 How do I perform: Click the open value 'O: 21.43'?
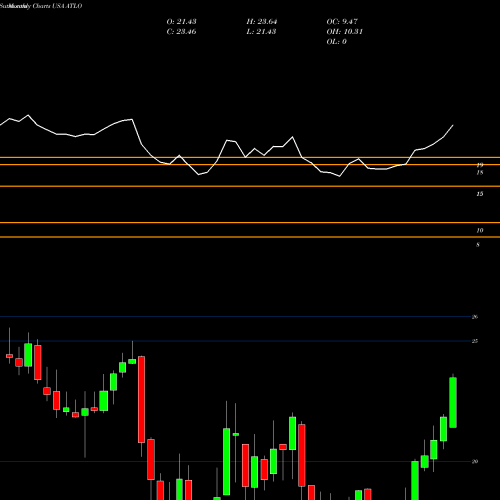(x=181, y=22)
